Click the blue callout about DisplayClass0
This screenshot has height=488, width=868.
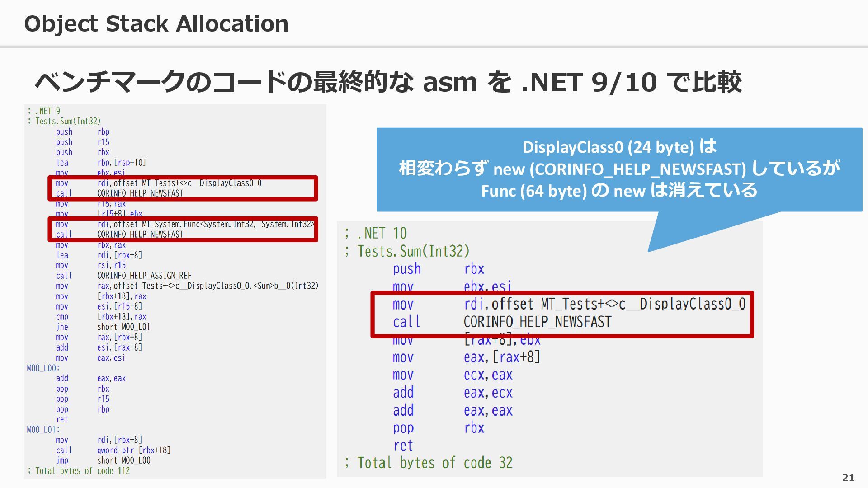619,169
